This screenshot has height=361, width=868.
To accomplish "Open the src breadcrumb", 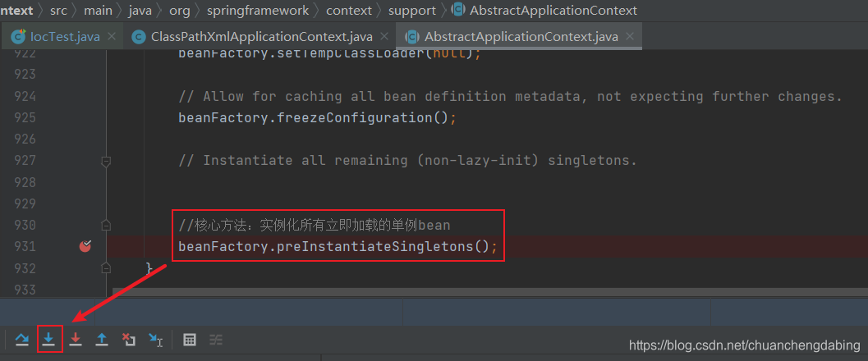I will [x=58, y=11].
